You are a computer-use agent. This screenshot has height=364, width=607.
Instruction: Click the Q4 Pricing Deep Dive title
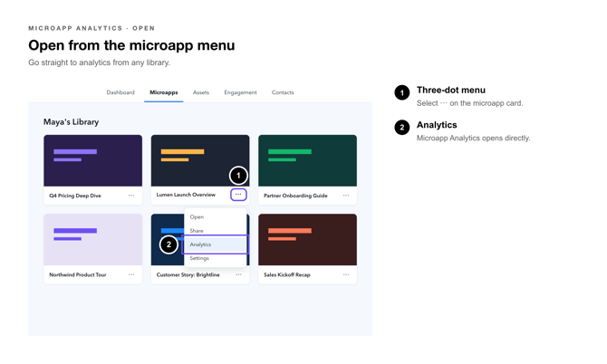pyautogui.click(x=75, y=196)
